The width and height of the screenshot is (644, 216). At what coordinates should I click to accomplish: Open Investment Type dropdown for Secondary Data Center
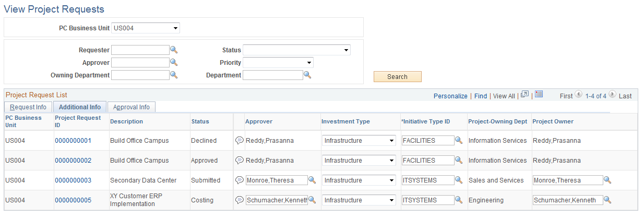point(359,180)
